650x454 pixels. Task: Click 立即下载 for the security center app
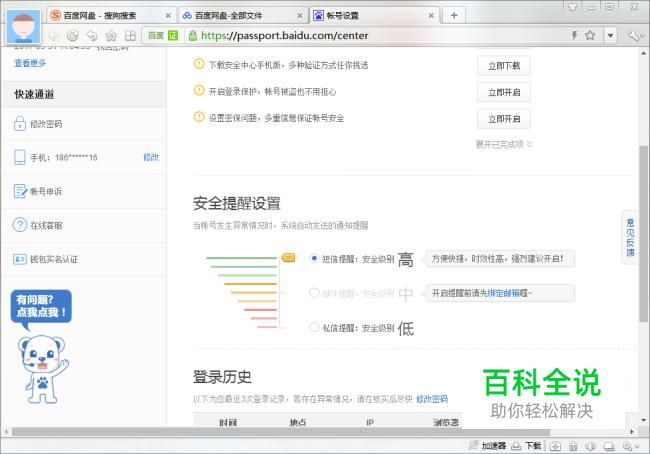point(504,66)
